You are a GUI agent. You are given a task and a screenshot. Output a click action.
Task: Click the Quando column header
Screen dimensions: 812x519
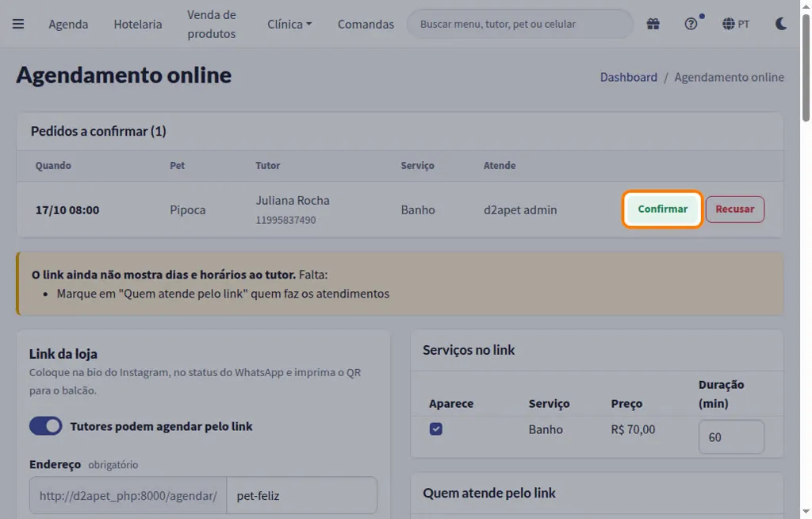pos(53,166)
